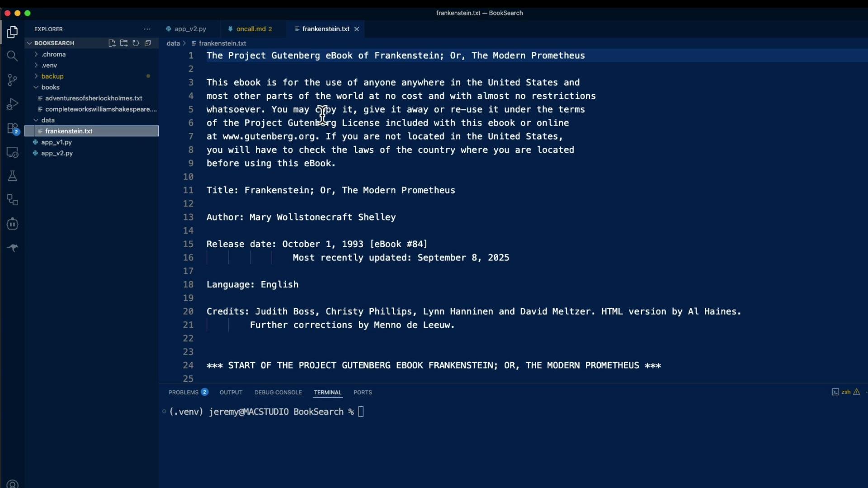Select the frankenstein.txt editor tab
The image size is (868, 488).
pos(325,29)
